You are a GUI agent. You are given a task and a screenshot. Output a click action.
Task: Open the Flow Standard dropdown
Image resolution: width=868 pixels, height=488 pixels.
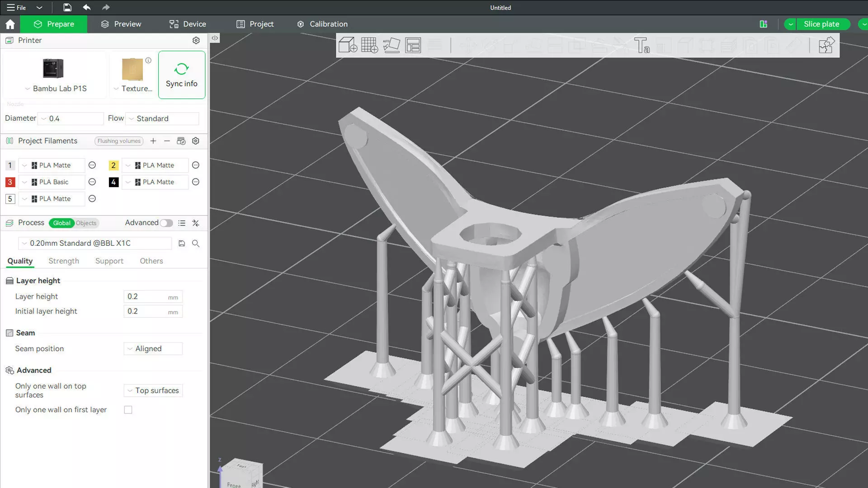(x=162, y=118)
